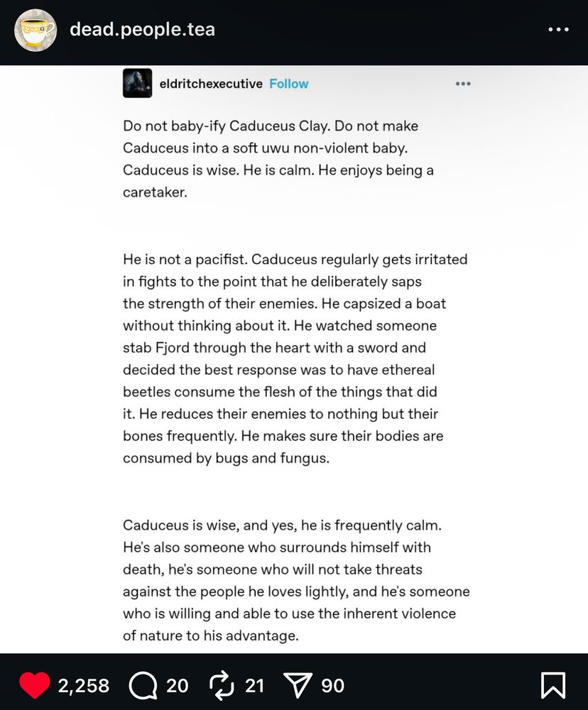Click the paragraph starting 'He is not a pacifist'

click(x=295, y=359)
